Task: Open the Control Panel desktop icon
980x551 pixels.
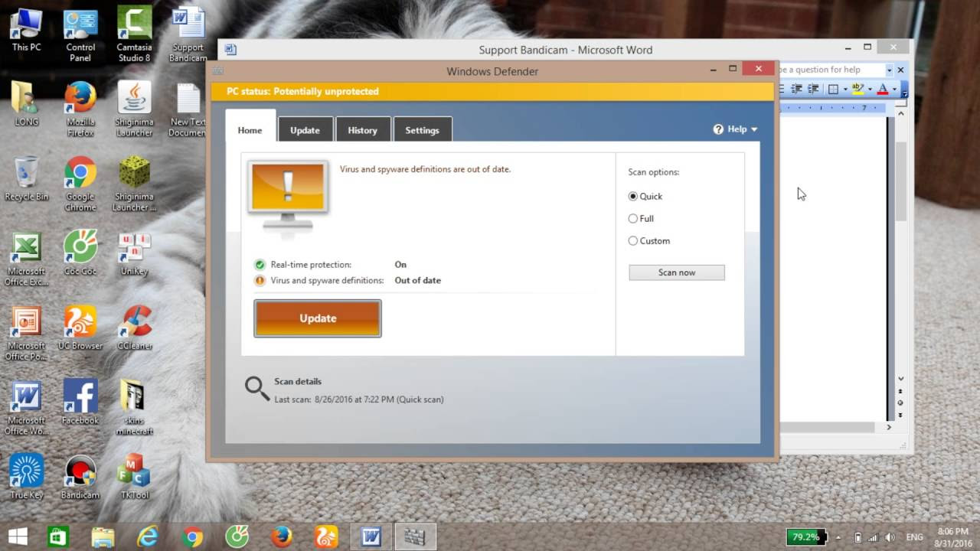Action: [x=80, y=35]
